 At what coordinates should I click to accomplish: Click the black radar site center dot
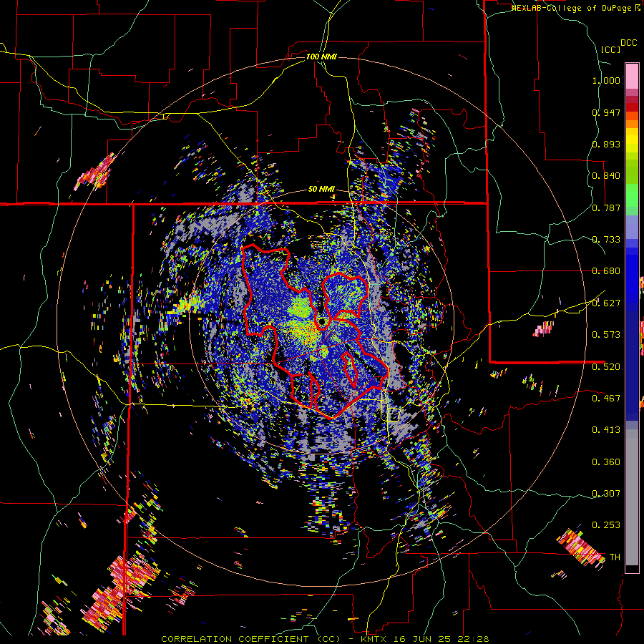(322, 321)
